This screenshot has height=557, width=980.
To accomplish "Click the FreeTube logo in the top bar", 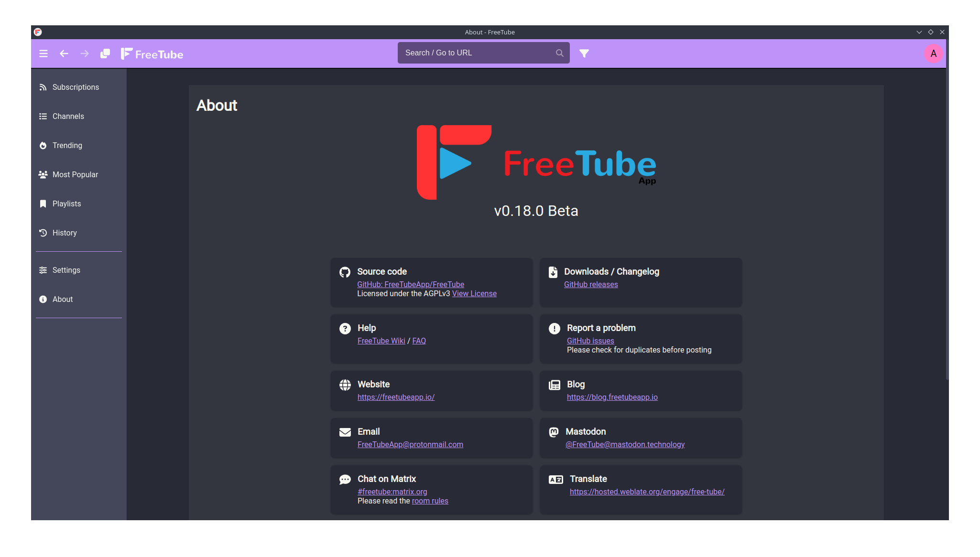I will point(152,54).
